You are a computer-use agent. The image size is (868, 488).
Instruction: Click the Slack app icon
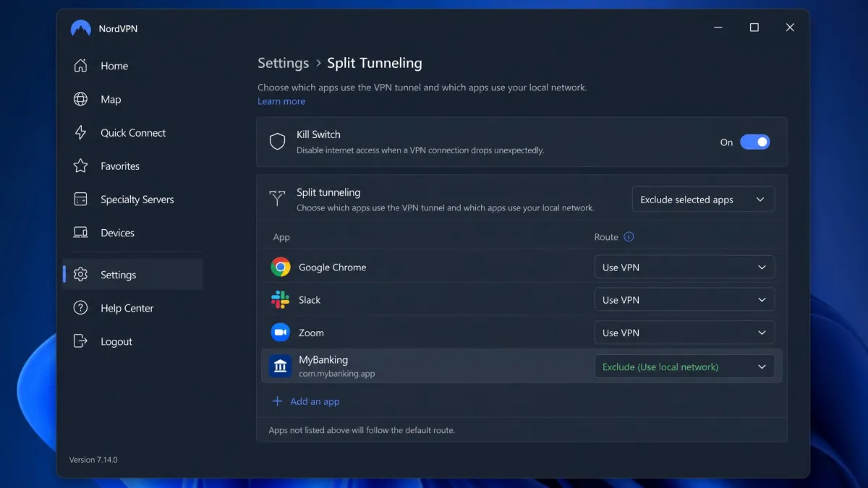[x=280, y=299]
